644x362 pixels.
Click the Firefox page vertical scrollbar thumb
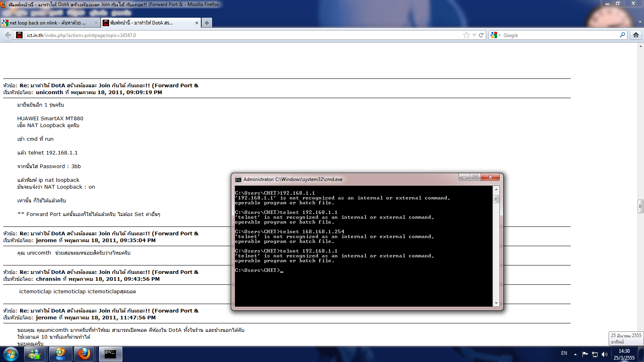coord(640,206)
